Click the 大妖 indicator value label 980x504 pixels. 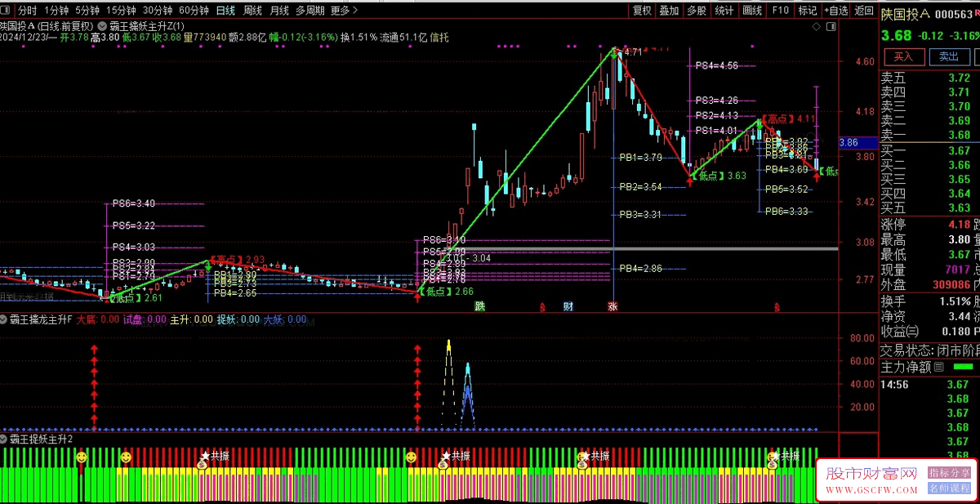tap(285, 320)
